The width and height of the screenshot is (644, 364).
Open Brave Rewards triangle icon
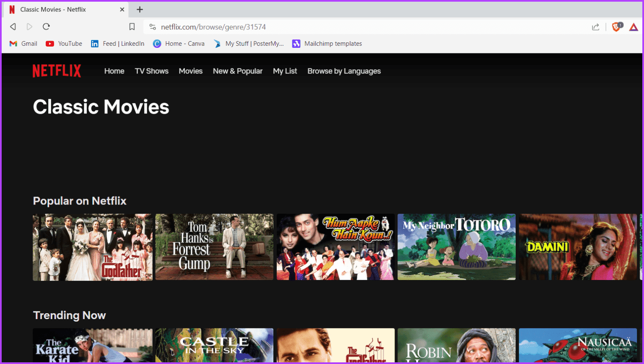[634, 27]
